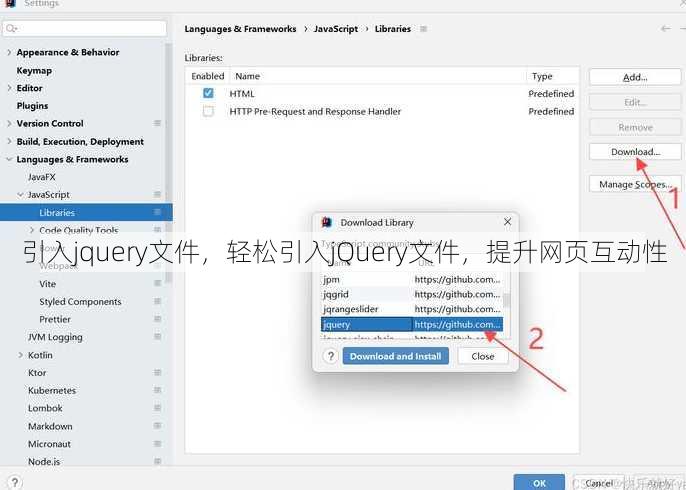Open Settings help question mark icon
The width and height of the screenshot is (686, 490).
(14, 483)
